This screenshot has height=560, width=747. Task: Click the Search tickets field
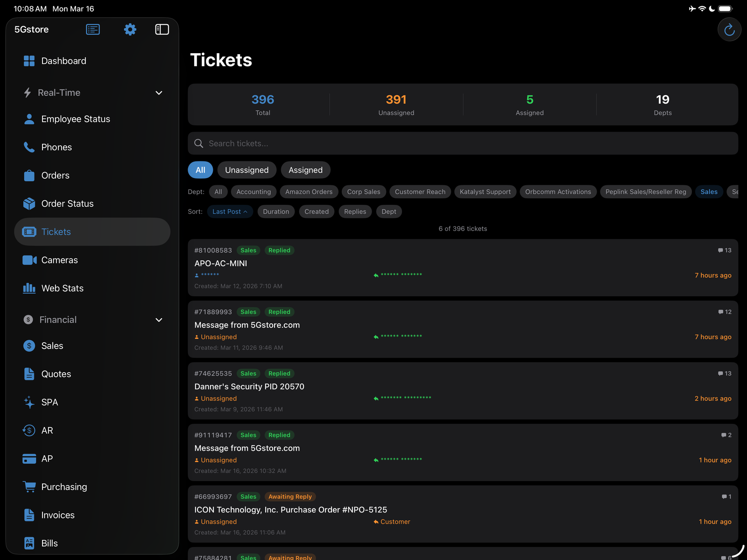tap(462, 143)
